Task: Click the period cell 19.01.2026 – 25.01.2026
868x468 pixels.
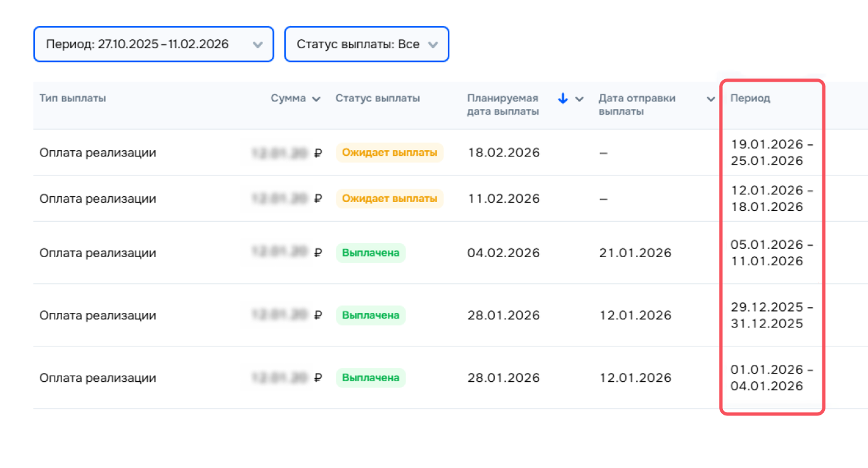Action: pyautogui.click(x=771, y=153)
